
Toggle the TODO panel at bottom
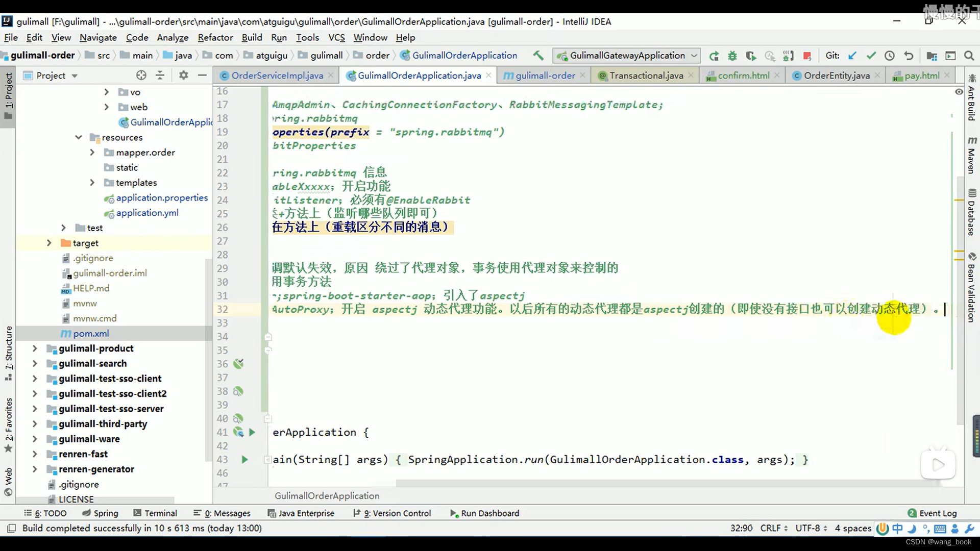click(x=48, y=513)
